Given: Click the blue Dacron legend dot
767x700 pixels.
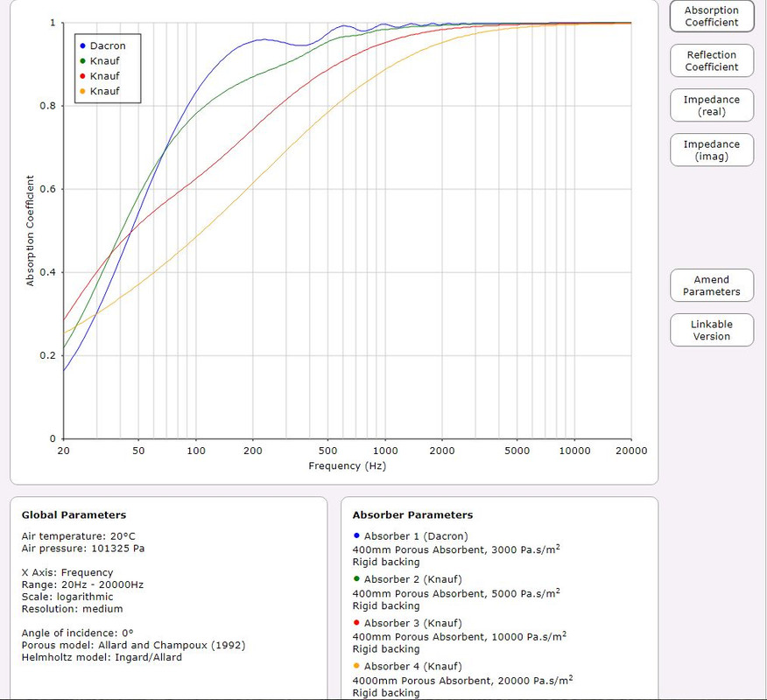Looking at the screenshot, I should [82, 46].
